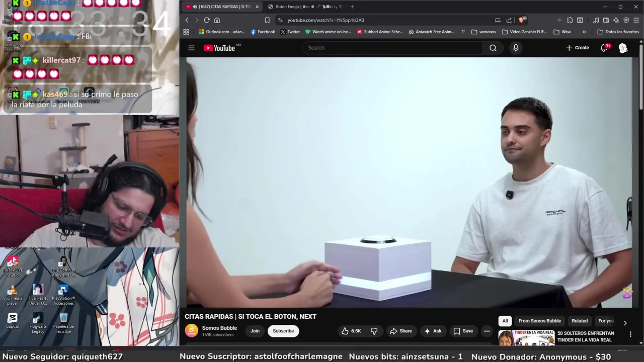Viewport: 644px width, 362px height.
Task: Open the Leo AI sparkle icon in toolbar
Action: point(616,20)
